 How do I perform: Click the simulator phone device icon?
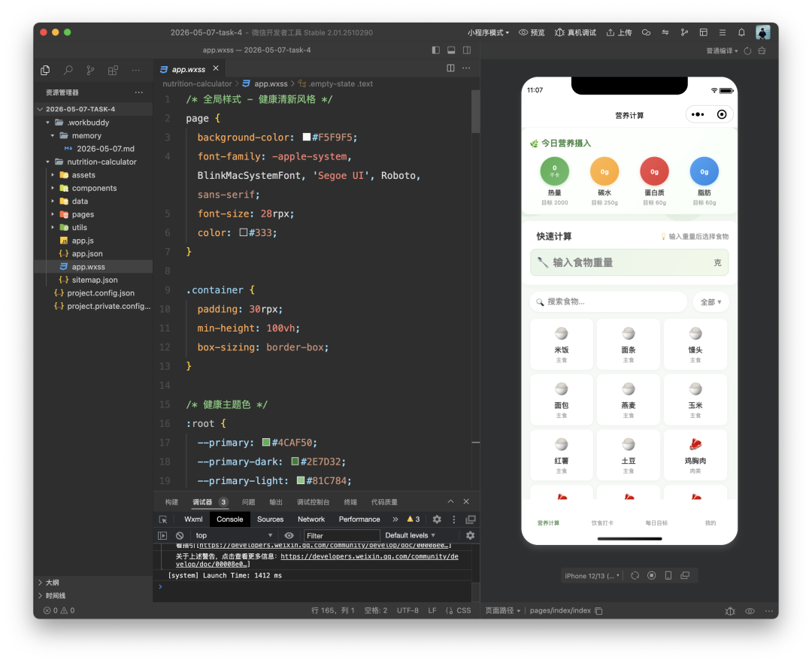click(668, 576)
